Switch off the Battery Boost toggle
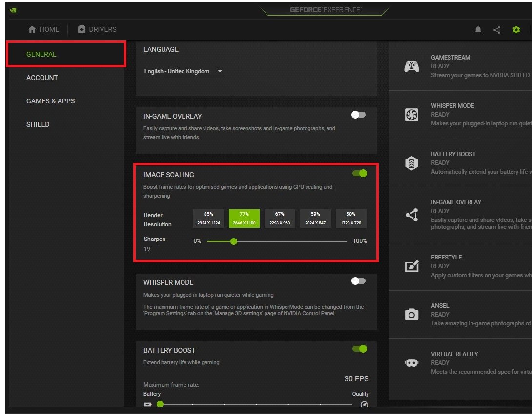Screen dimensions: 532x418 click(360, 349)
